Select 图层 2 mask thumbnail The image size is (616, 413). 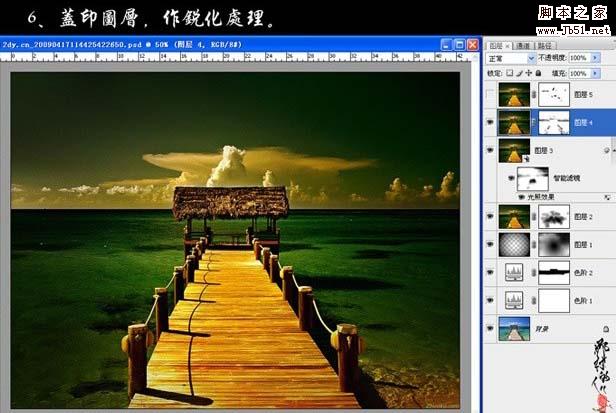[x=554, y=217]
